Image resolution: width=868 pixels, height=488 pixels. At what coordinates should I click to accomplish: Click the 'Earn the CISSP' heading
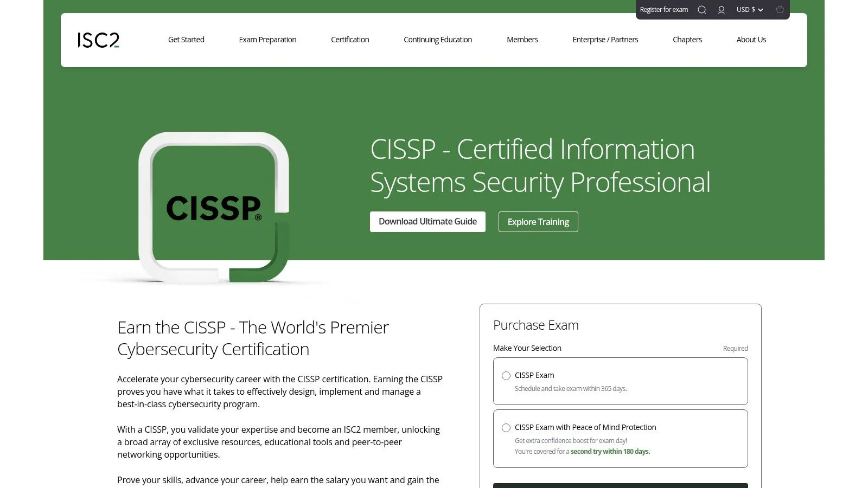[x=253, y=338]
